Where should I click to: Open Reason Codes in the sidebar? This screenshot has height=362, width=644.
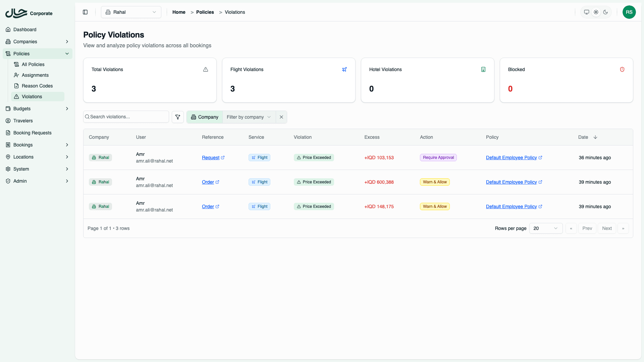(x=37, y=86)
